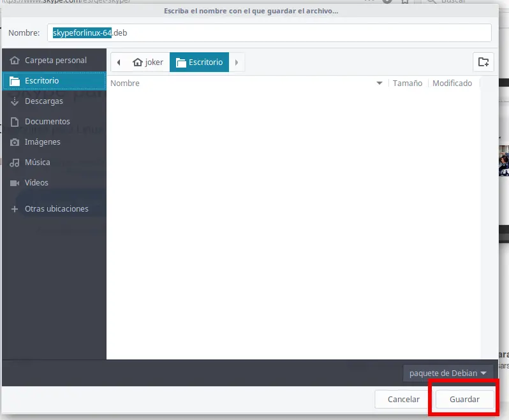Open the paquete de Debian file type dropdown

pyautogui.click(x=448, y=373)
